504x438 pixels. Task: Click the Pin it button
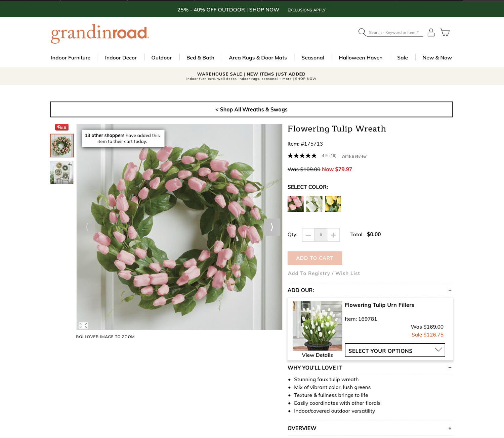point(62,127)
